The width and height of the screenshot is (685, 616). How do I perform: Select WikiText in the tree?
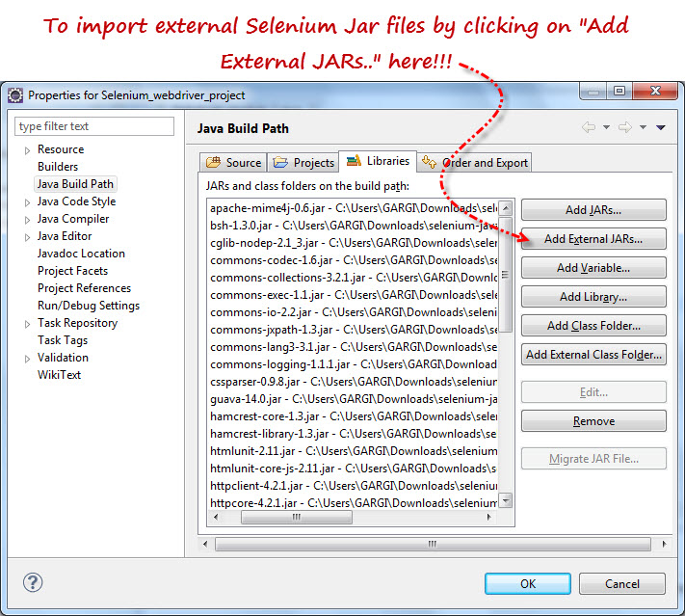click(59, 375)
